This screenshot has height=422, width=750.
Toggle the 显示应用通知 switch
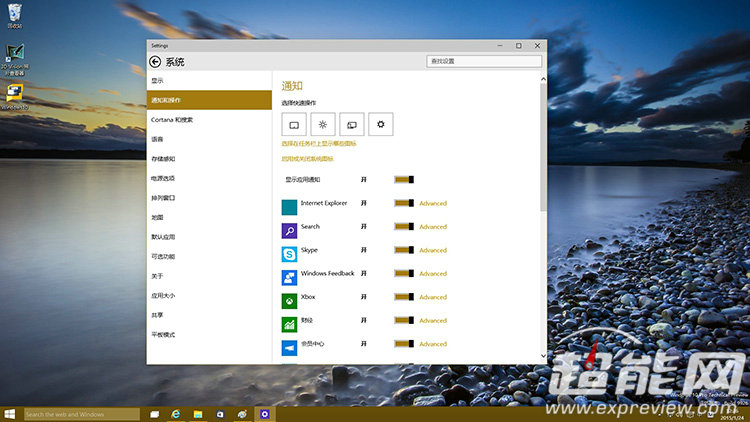point(404,180)
